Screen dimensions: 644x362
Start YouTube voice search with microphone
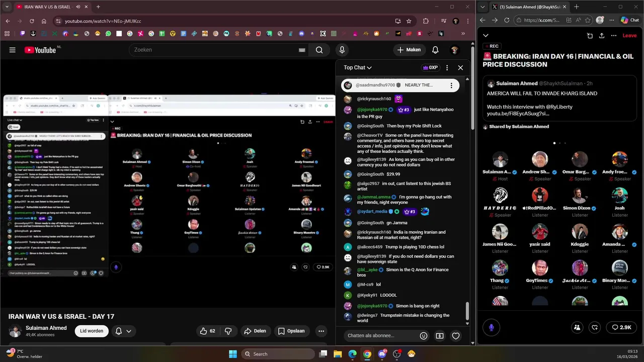[x=342, y=50]
